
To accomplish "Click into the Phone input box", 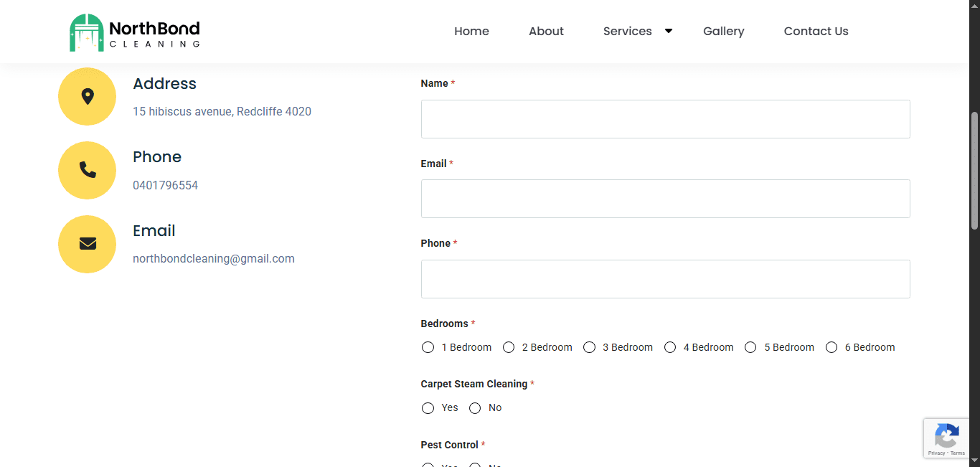I will (665, 279).
